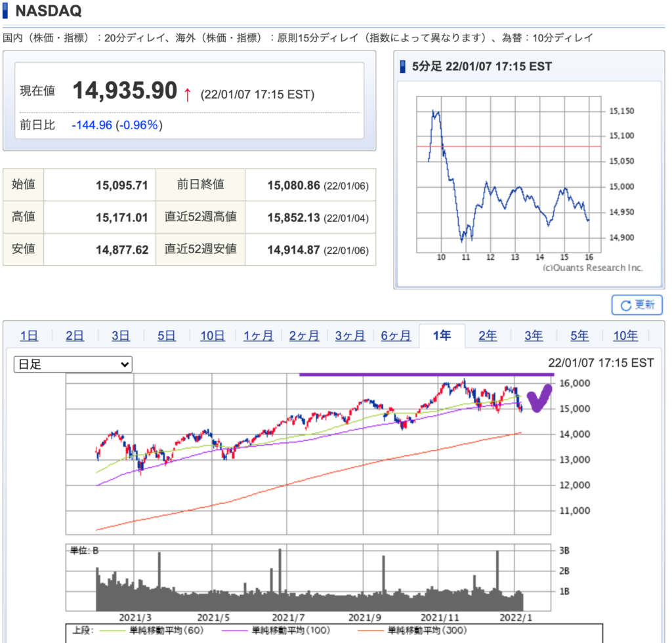View the 3年 chart range
Viewport: 672px width, 643px height.
coord(534,336)
